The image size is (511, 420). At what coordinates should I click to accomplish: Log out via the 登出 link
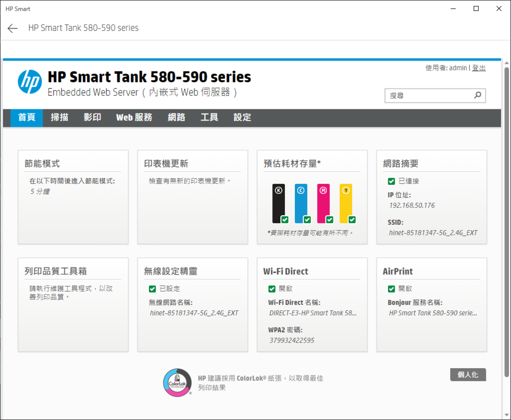(x=479, y=68)
